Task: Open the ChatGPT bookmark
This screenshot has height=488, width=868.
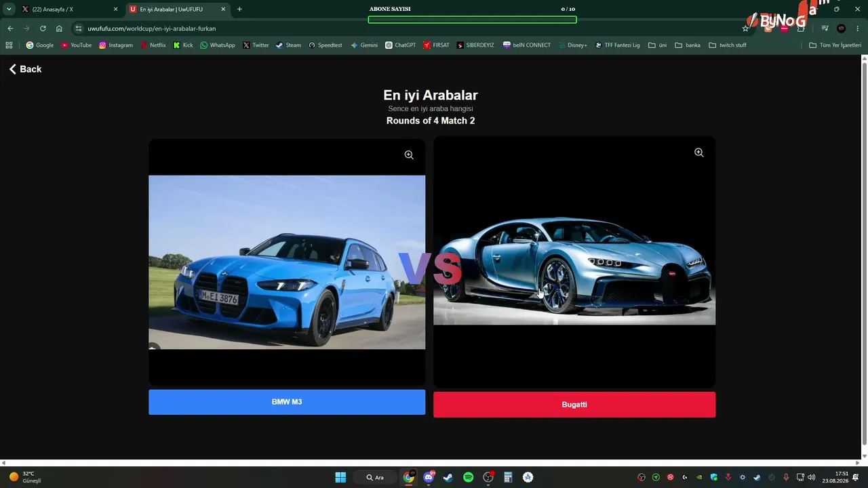Action: click(401, 45)
